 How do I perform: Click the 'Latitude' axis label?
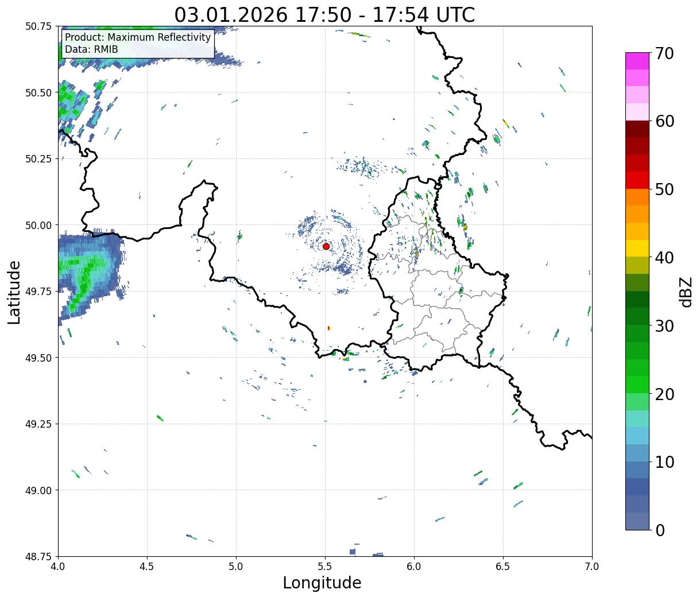pos(14,292)
